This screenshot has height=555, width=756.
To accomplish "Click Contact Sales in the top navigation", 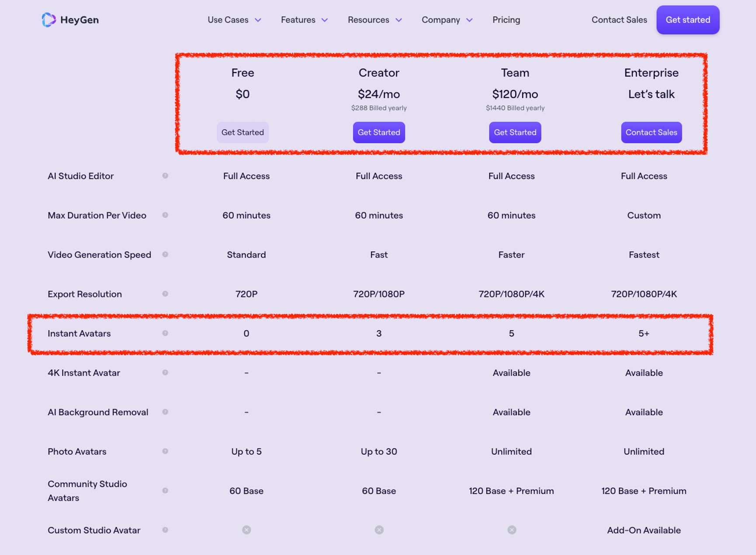I will 619,20.
